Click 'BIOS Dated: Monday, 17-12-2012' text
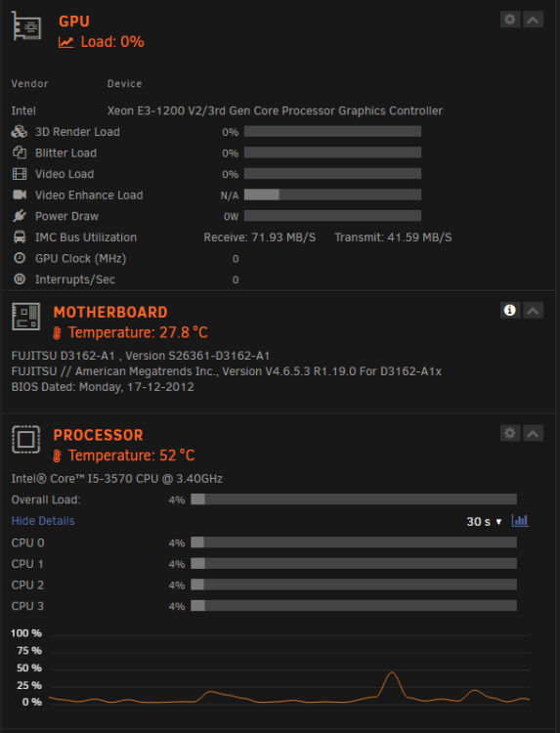This screenshot has width=560, height=733. point(103,387)
